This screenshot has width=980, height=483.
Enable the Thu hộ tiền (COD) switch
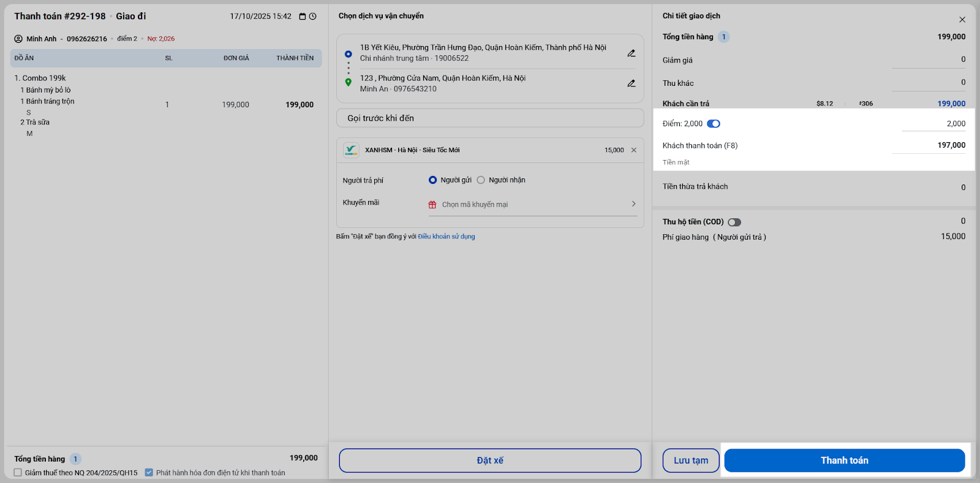[734, 222]
